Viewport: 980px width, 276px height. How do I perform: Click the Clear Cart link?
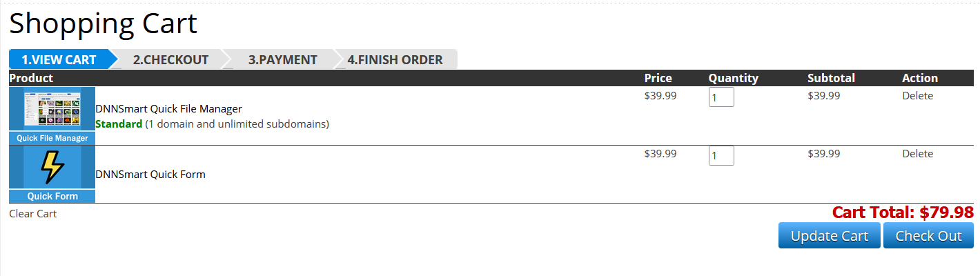click(33, 214)
